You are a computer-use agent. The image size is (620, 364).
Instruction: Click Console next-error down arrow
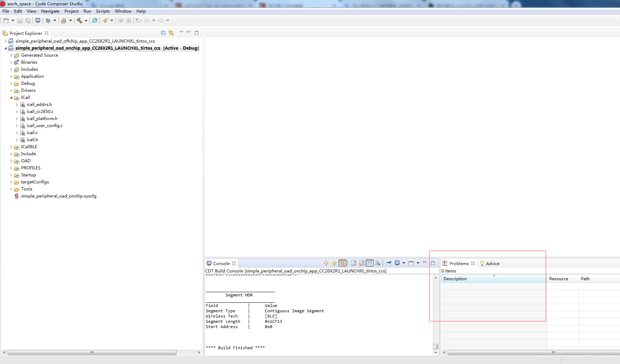point(326,263)
